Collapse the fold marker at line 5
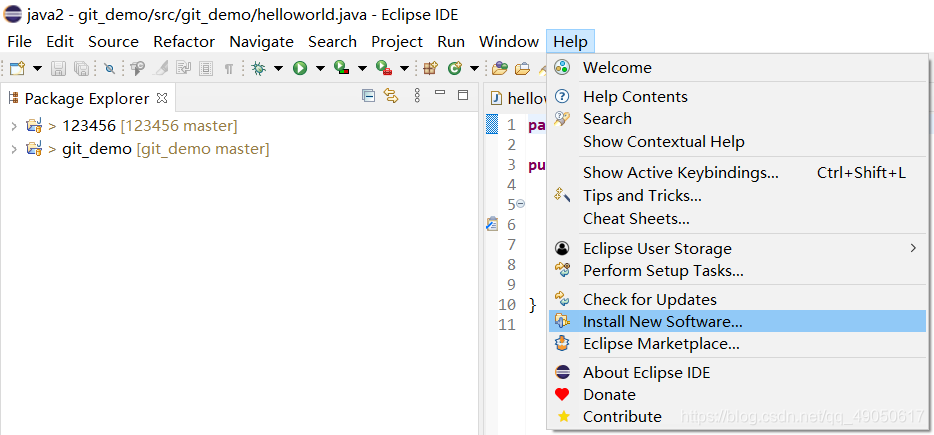 click(x=521, y=204)
